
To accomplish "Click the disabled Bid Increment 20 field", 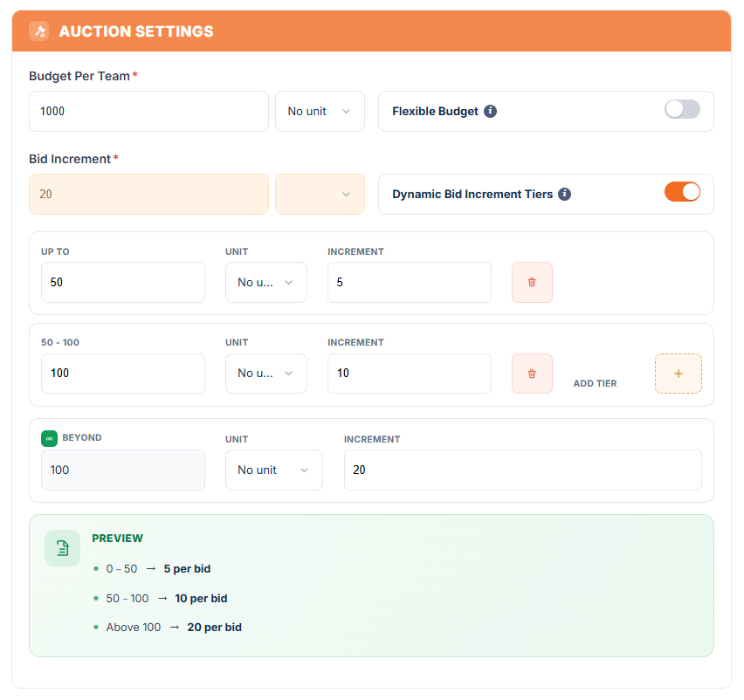I will click(x=148, y=194).
